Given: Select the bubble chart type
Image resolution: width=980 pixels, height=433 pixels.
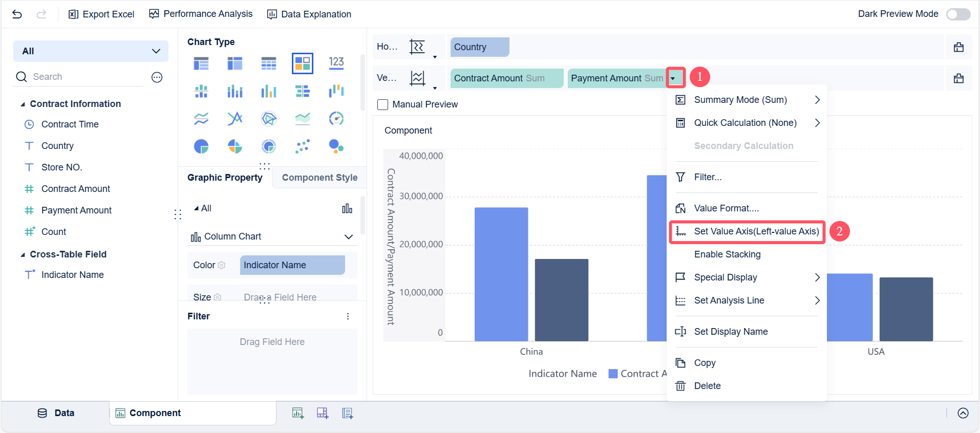Looking at the screenshot, I should point(336,146).
